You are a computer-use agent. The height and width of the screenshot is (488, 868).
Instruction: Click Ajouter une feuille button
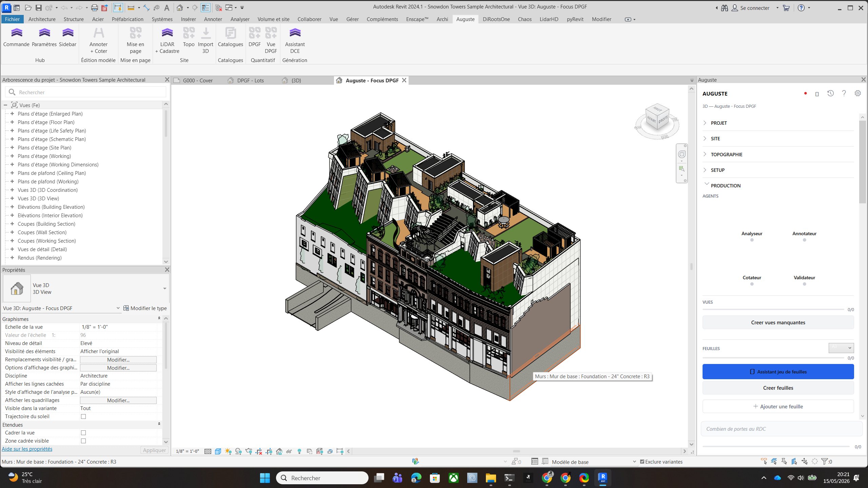click(778, 406)
